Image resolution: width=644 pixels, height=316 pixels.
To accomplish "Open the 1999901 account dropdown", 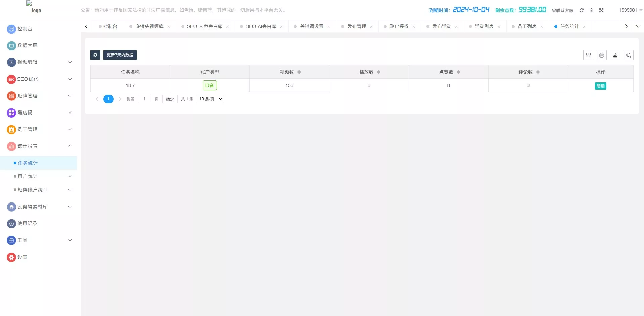I will click(x=630, y=10).
